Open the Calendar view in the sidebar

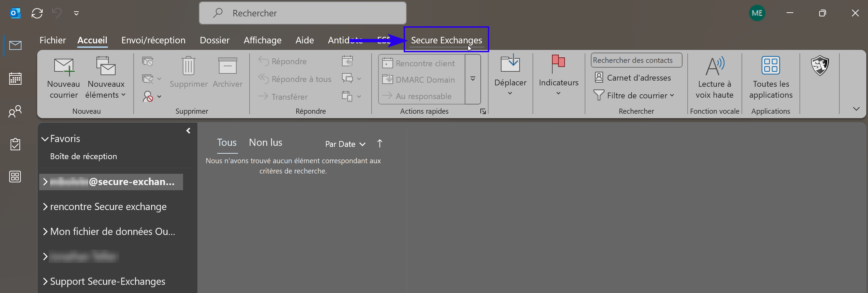(15, 78)
